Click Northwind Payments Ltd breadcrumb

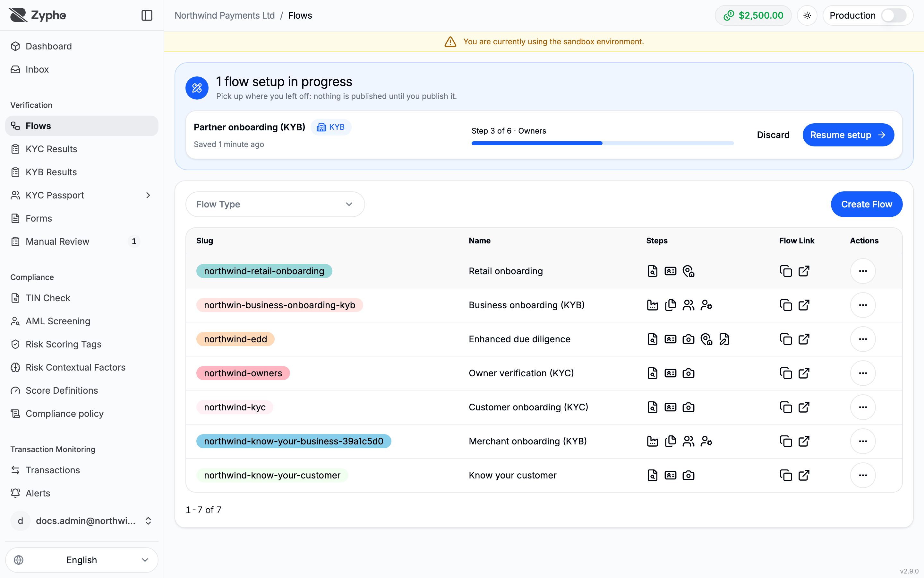click(x=225, y=15)
